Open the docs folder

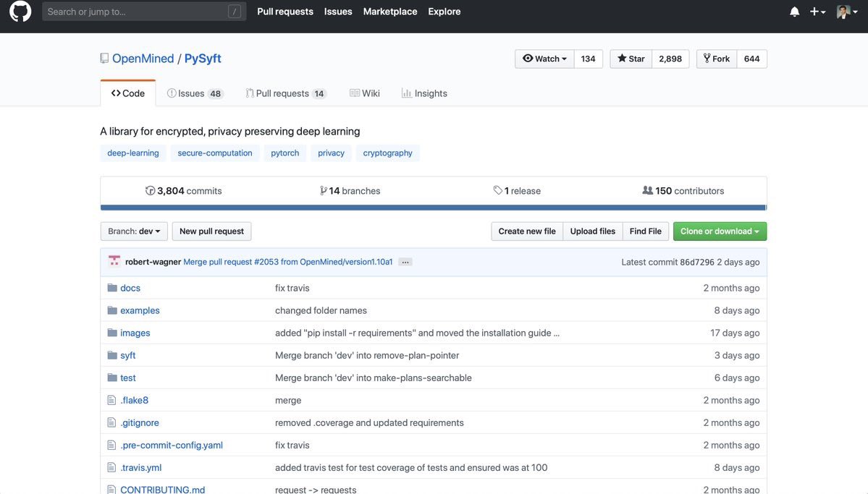pyautogui.click(x=130, y=288)
